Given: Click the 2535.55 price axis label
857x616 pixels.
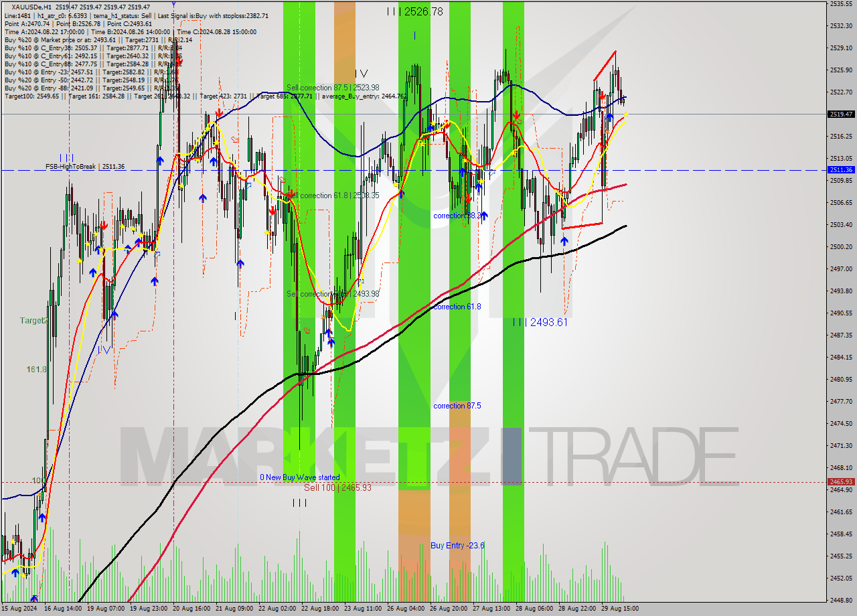Looking at the screenshot, I should [841, 4].
